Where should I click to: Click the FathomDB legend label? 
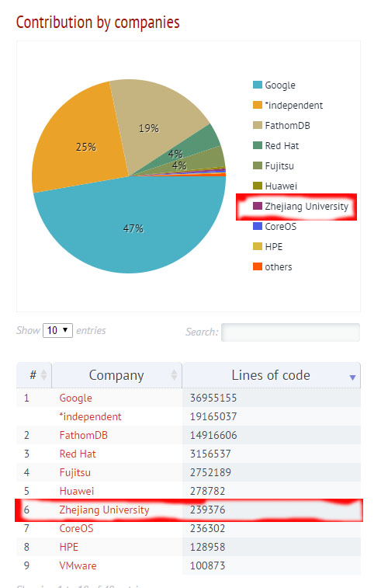pos(287,125)
